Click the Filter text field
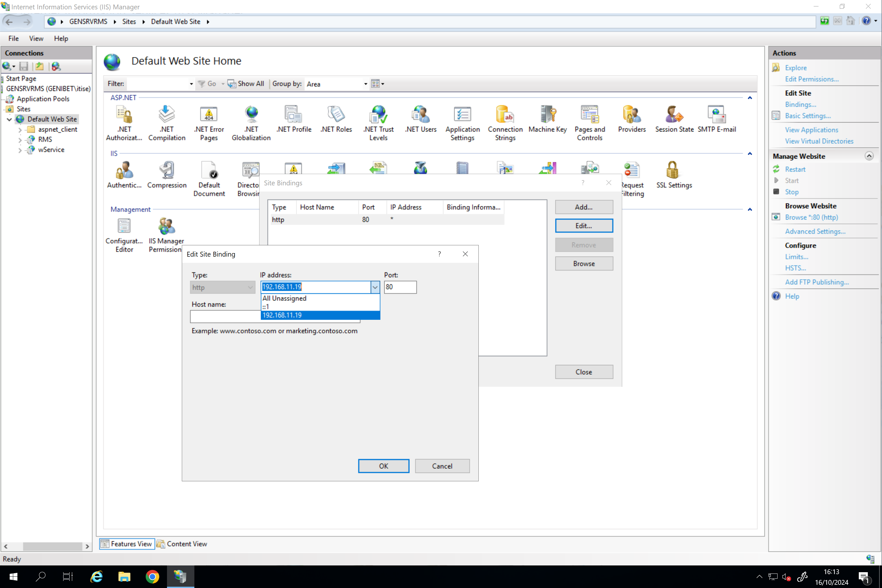 (158, 84)
